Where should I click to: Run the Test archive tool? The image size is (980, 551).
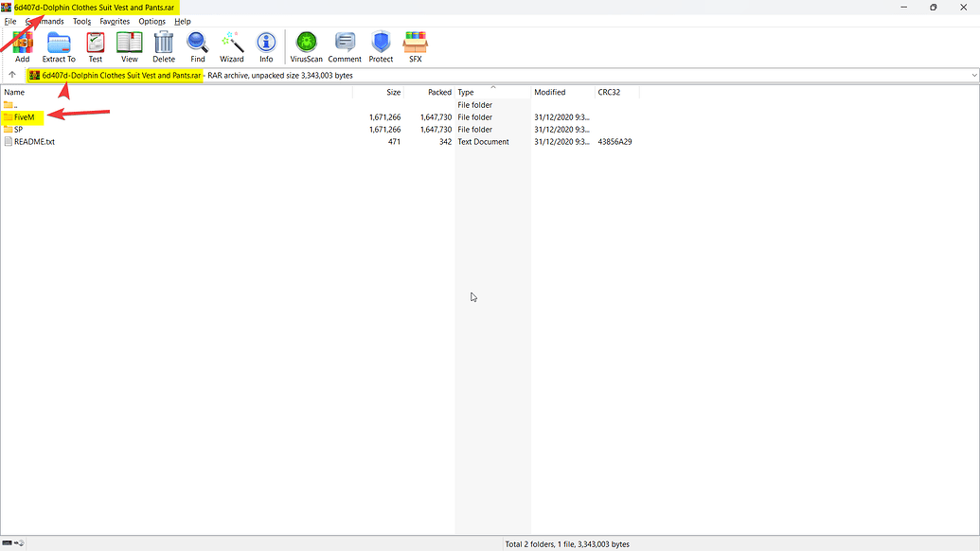[96, 45]
